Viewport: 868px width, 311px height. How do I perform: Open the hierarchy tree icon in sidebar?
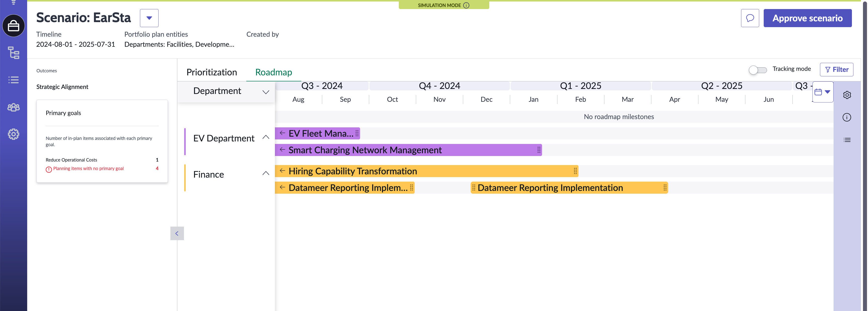(x=14, y=53)
